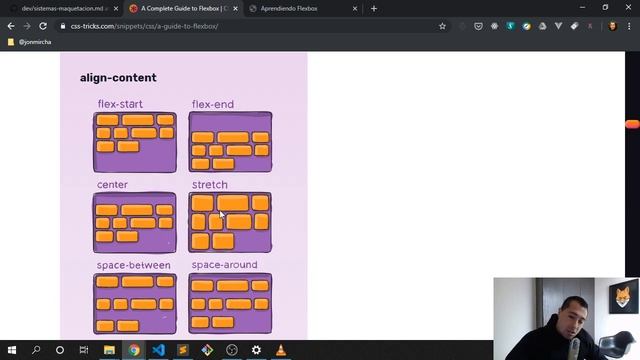Open Cortana from the taskbar
This screenshot has height=360, width=640.
pos(60,350)
